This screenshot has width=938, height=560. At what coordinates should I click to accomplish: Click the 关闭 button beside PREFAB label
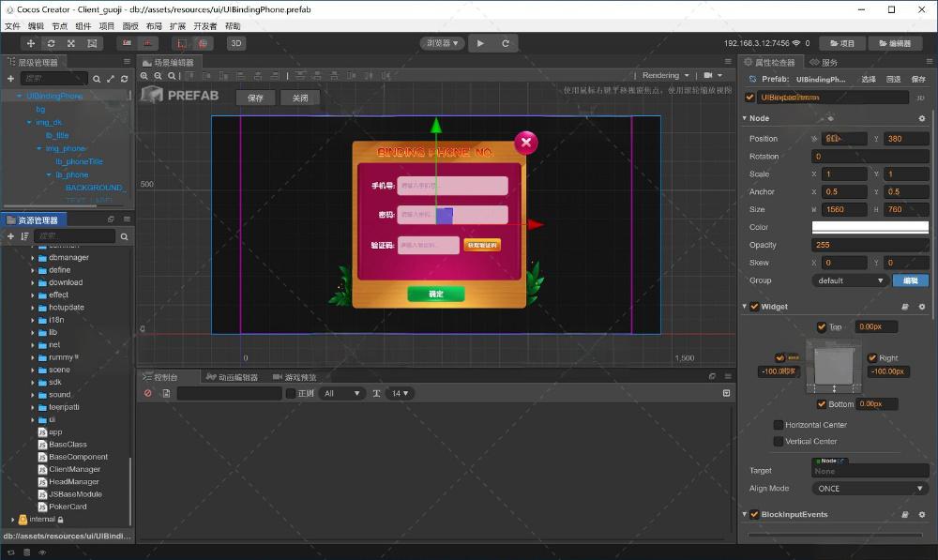pyautogui.click(x=299, y=98)
